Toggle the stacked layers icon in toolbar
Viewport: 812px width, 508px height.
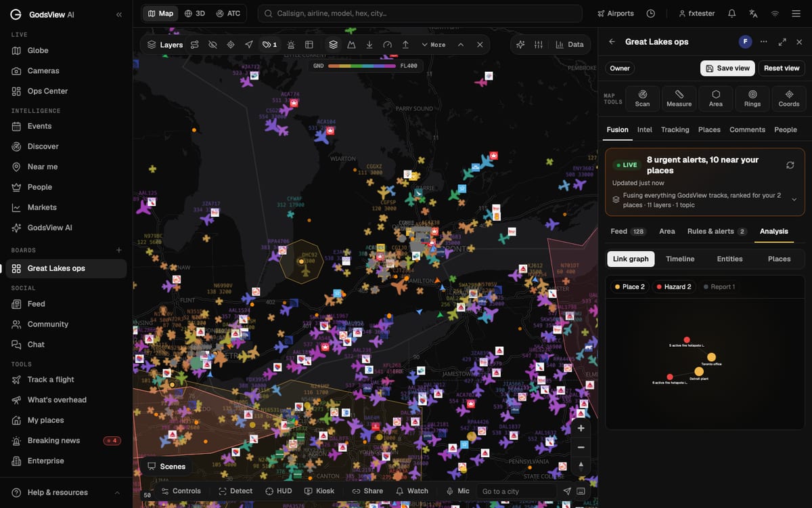[x=333, y=45]
